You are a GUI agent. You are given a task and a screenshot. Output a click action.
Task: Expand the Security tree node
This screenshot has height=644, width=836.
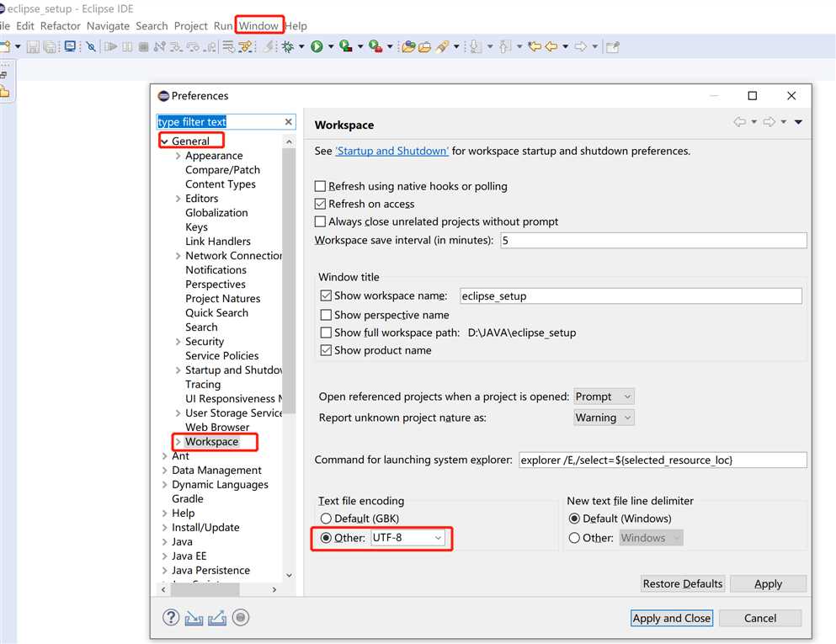(x=178, y=342)
